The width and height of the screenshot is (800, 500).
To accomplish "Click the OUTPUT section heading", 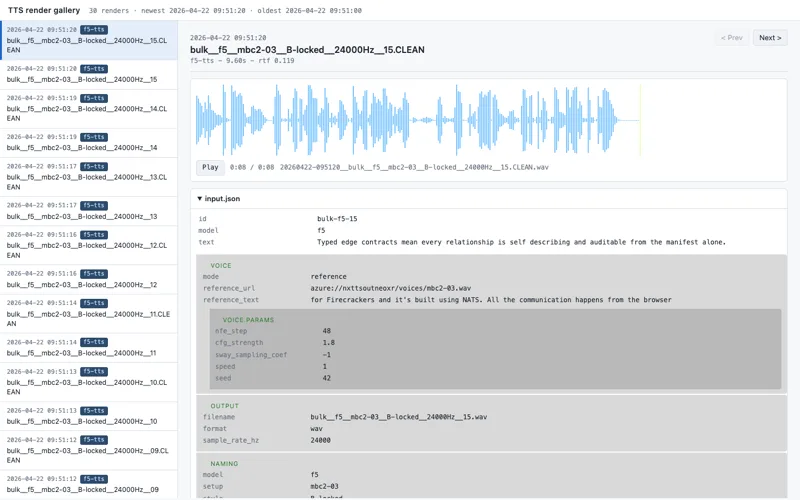I will click(224, 406).
